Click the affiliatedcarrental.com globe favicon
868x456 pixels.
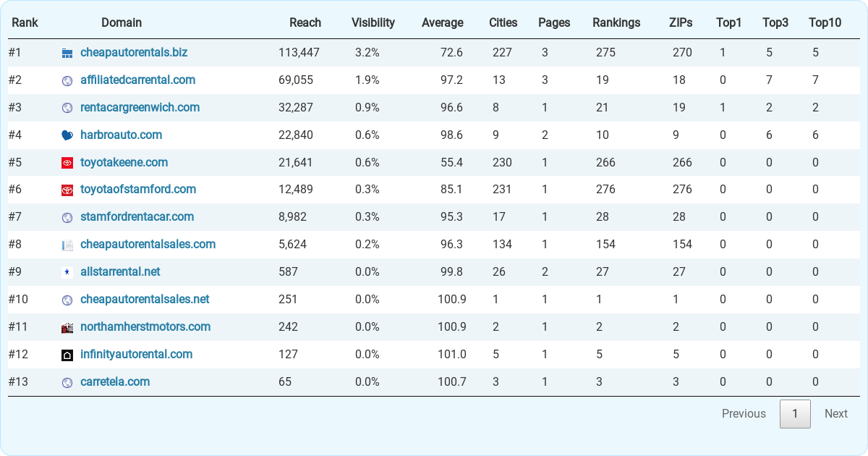67,80
